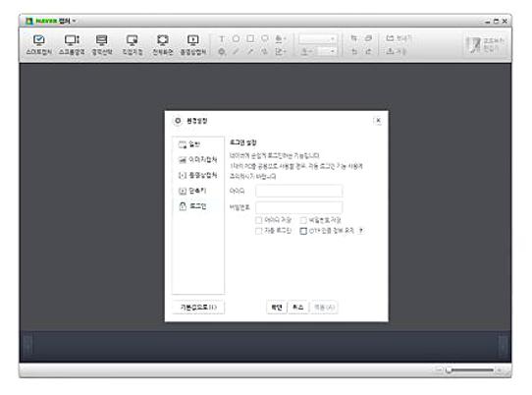Open the Video Capture (동영상캡처) settings tab
532x395 pixels.
click(x=198, y=175)
